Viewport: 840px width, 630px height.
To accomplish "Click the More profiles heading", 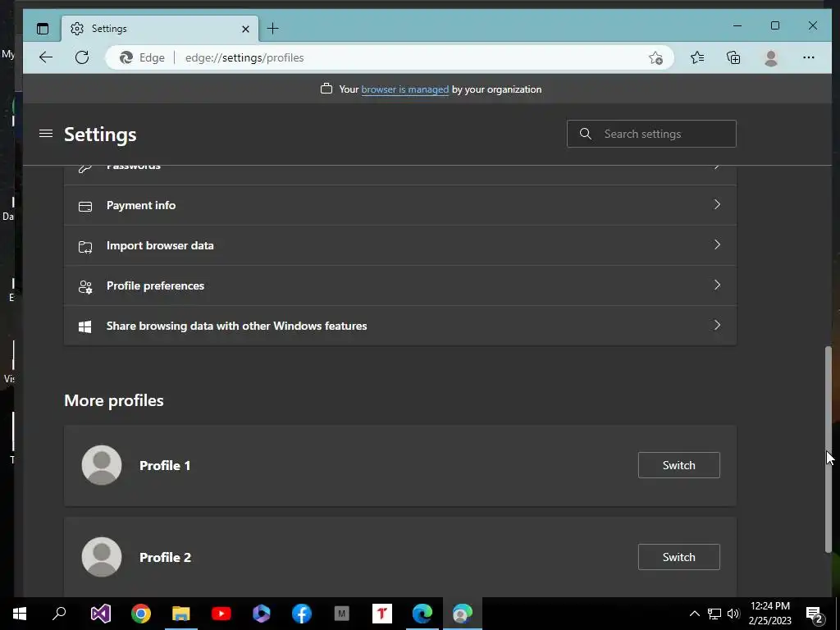I will click(114, 400).
